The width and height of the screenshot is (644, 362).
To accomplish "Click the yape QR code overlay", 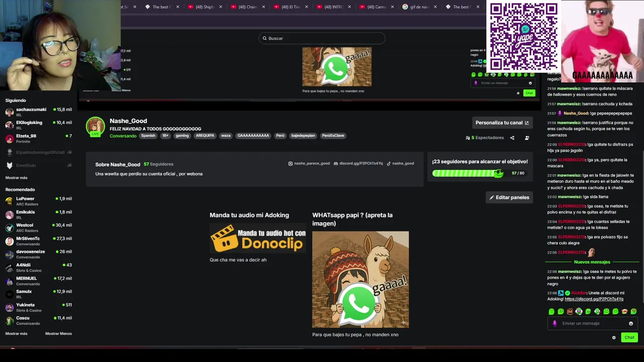I will (x=524, y=36).
